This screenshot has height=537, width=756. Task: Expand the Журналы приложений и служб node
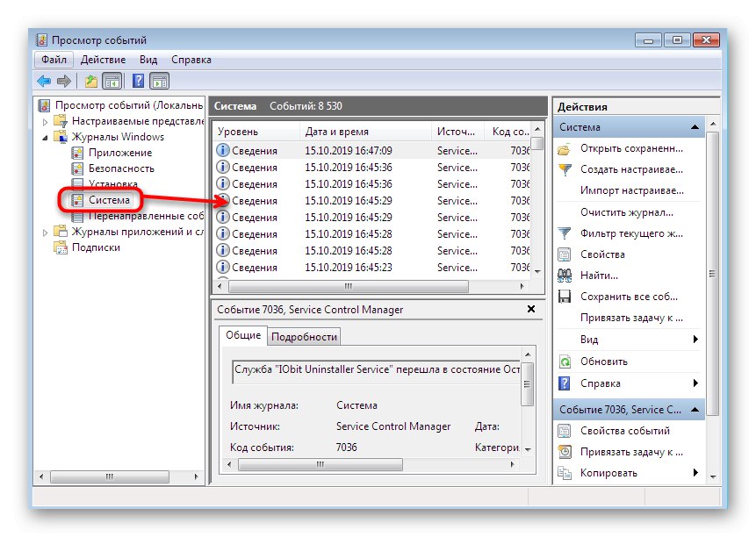click(x=46, y=232)
